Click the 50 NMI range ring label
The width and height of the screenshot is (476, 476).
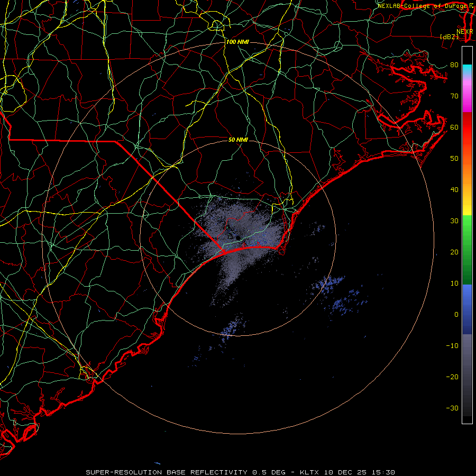238,140
